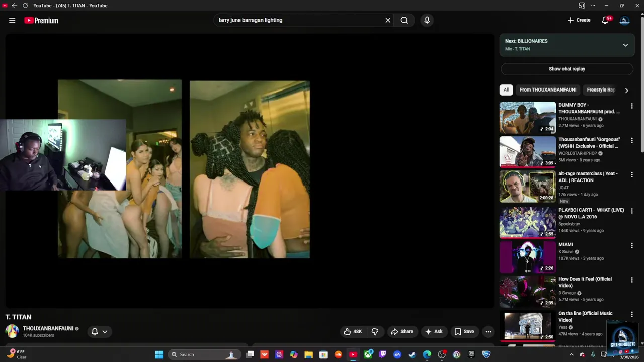
Task: Open Twitch from taskbar
Action: pos(383,354)
